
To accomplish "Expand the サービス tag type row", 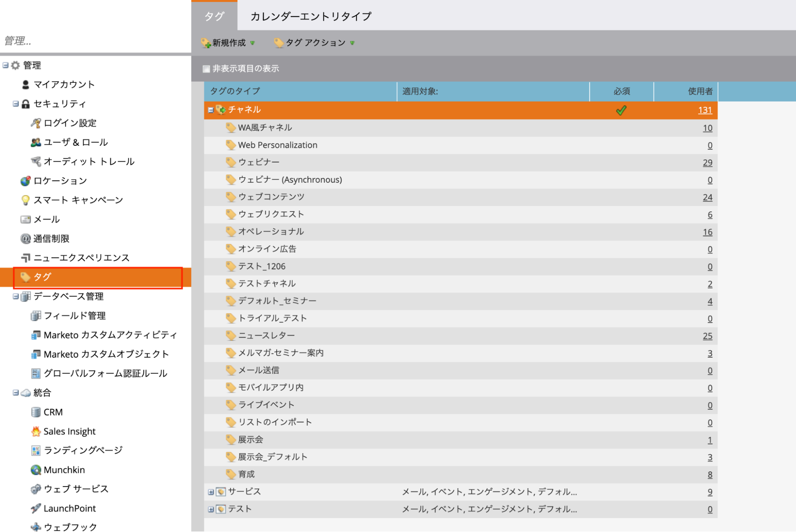I will [211, 492].
